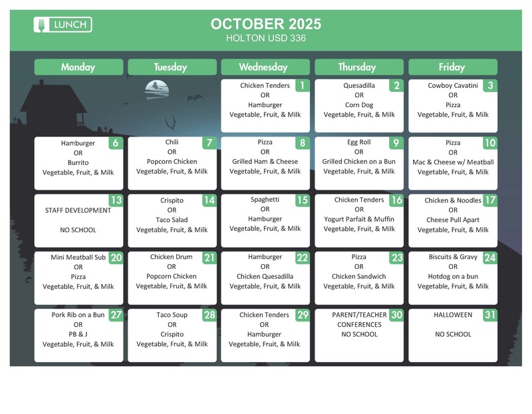532x414 pixels.
Task: Click the Holton USD 336 subtitle
Action: [x=265, y=39]
